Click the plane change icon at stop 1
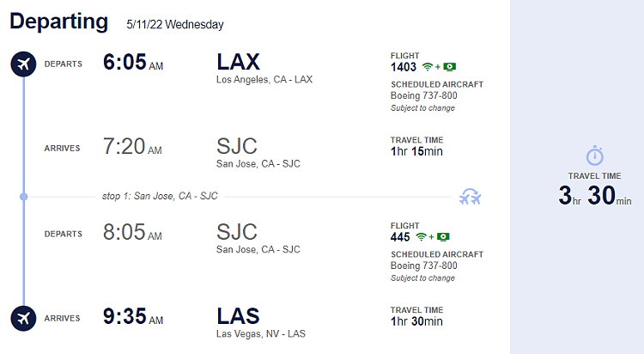The width and height of the screenshot is (644, 354). click(x=471, y=197)
